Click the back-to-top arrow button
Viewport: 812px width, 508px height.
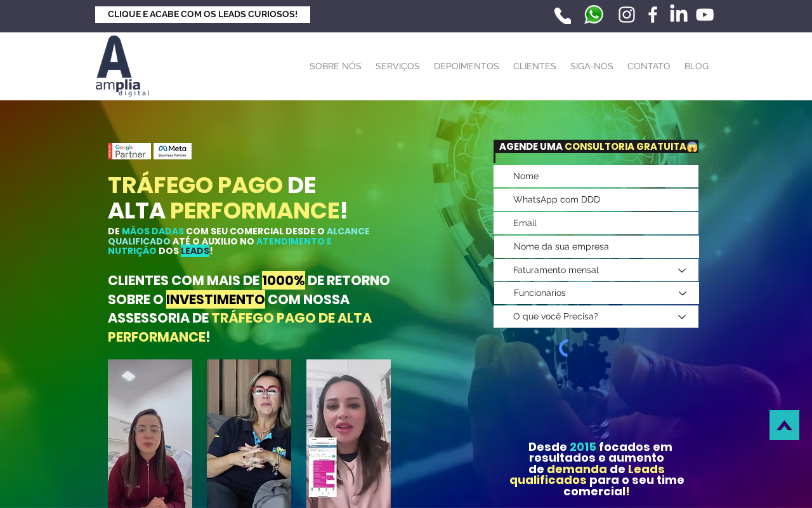[x=784, y=425]
